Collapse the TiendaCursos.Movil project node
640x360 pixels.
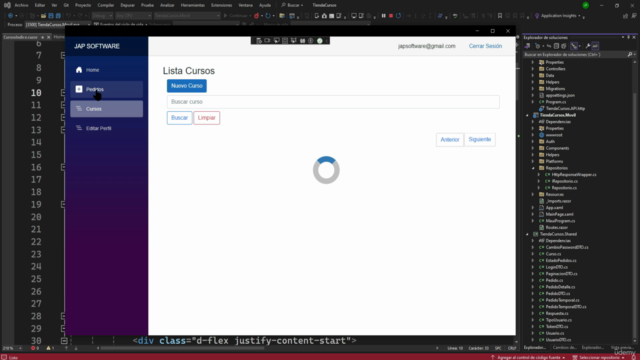click(527, 115)
